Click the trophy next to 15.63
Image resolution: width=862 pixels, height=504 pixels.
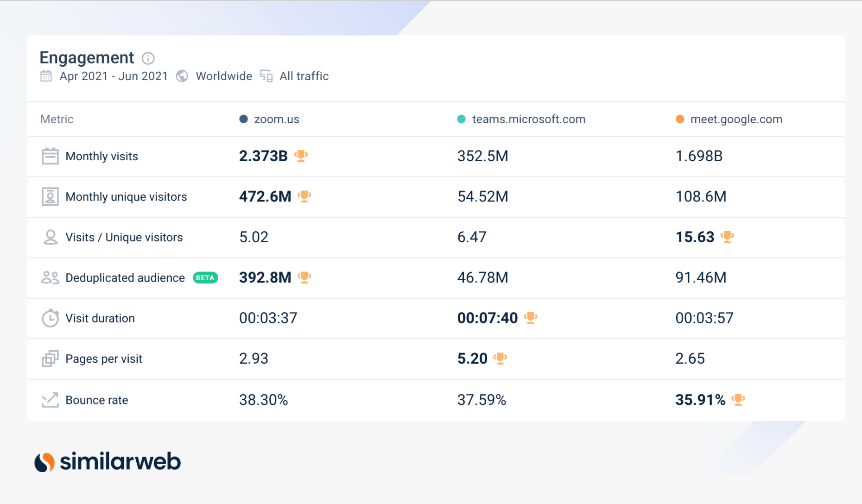pos(728,237)
